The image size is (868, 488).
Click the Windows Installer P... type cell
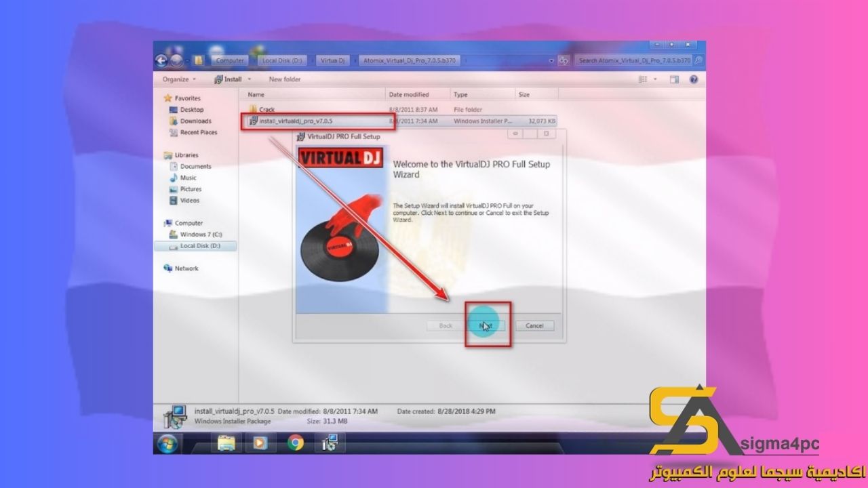483,121
